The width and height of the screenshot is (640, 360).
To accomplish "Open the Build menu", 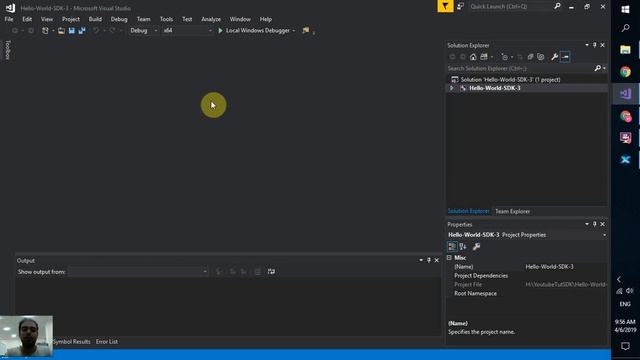I will (x=95, y=19).
